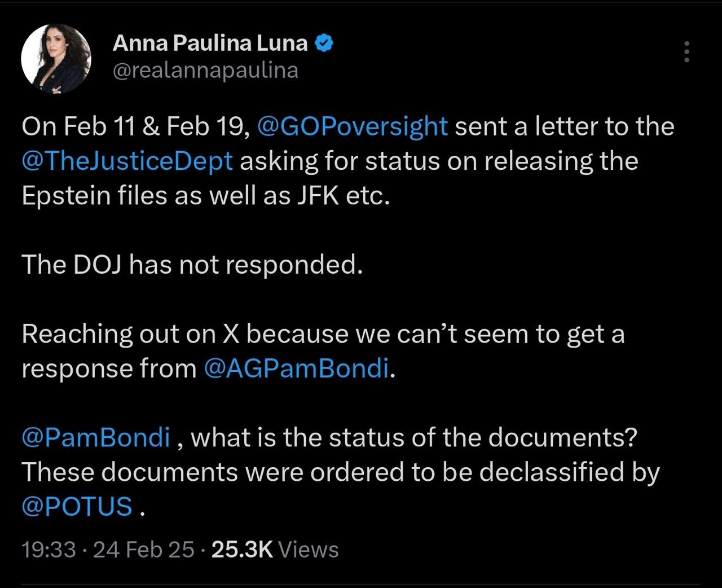Image resolution: width=722 pixels, height=588 pixels.
Task: Visit the @TheJusticeDept mention
Action: 127,161
